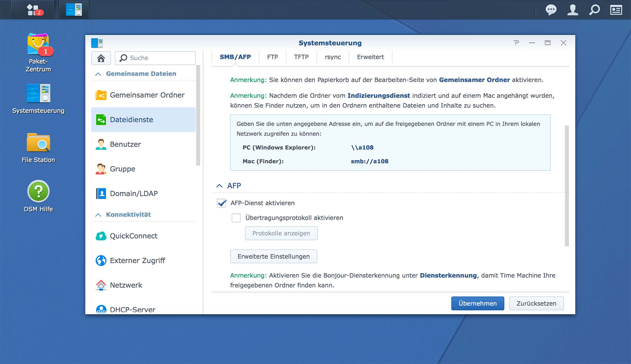Select Externer Zugriff in sidebar
This screenshot has height=364, width=631.
143,261
